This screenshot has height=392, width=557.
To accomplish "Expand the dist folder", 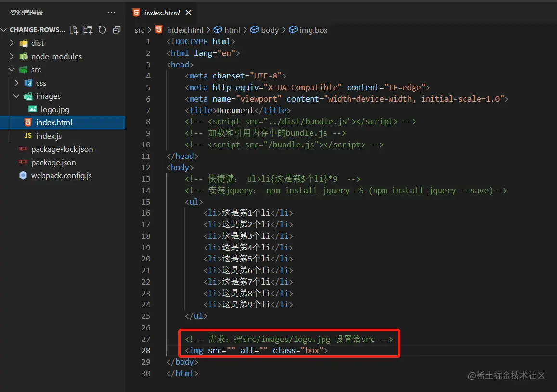I will click(12, 43).
